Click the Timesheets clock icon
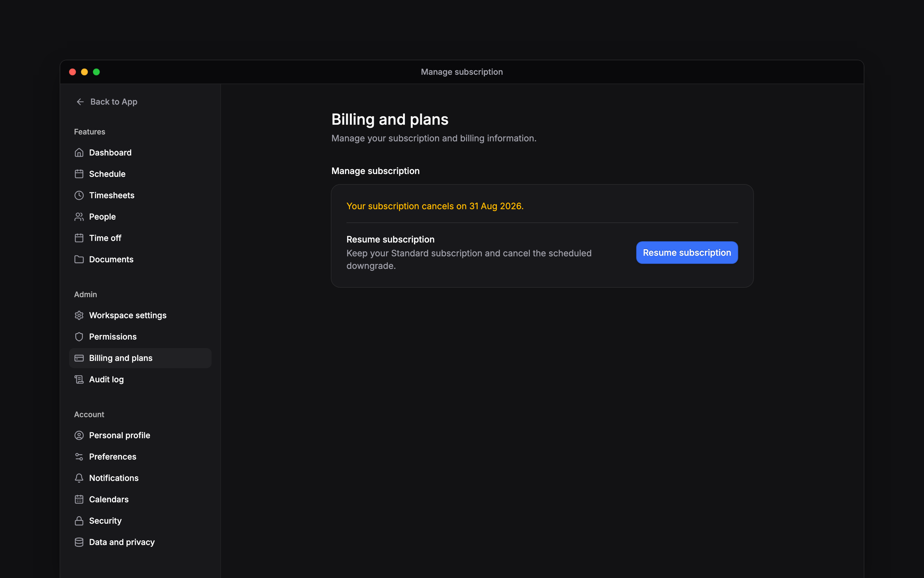 [x=79, y=195]
